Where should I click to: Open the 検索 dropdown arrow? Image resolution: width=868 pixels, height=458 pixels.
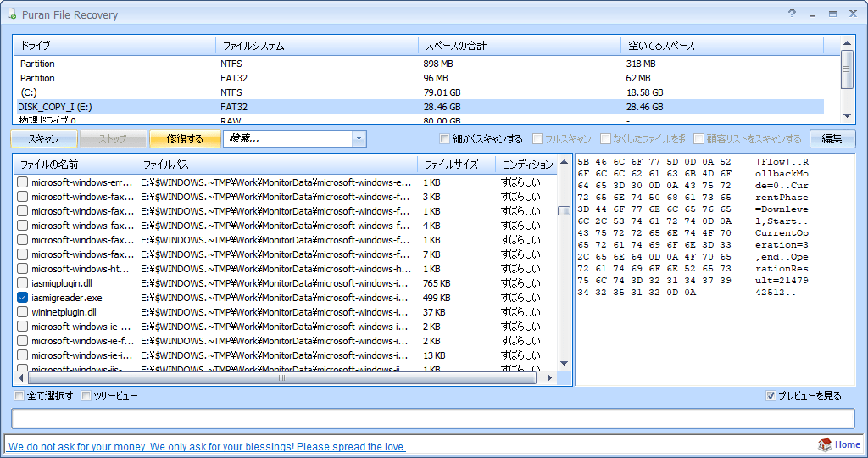point(358,139)
